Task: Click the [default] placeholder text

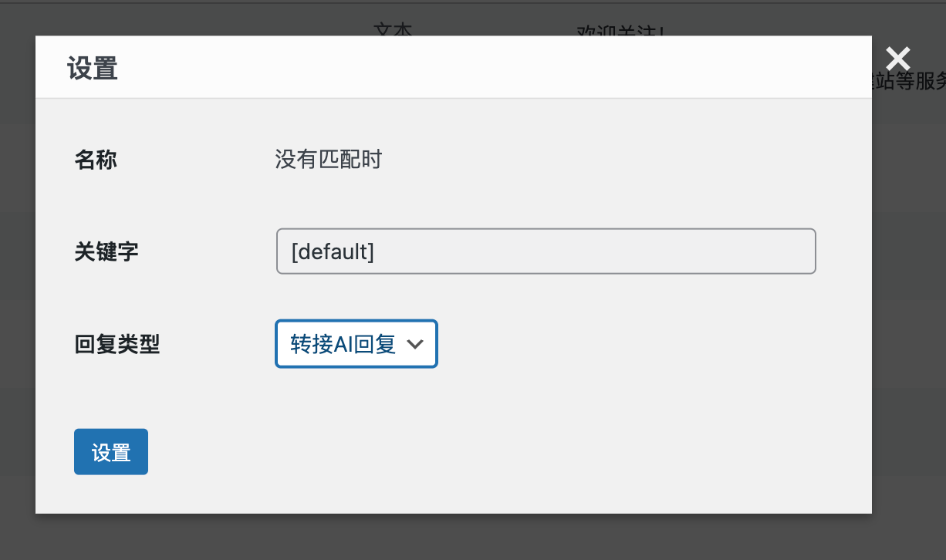Action: click(x=333, y=251)
